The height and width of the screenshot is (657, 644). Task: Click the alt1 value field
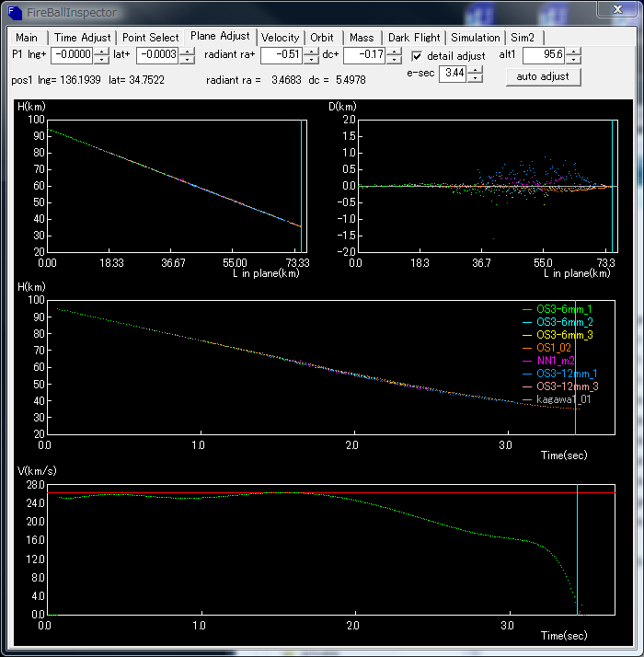(543, 56)
